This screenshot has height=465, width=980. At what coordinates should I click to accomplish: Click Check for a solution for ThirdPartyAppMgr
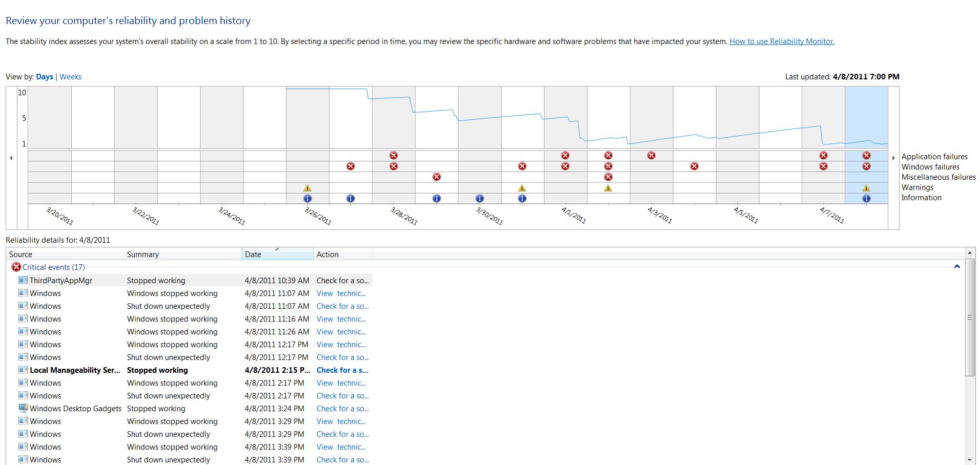click(343, 281)
